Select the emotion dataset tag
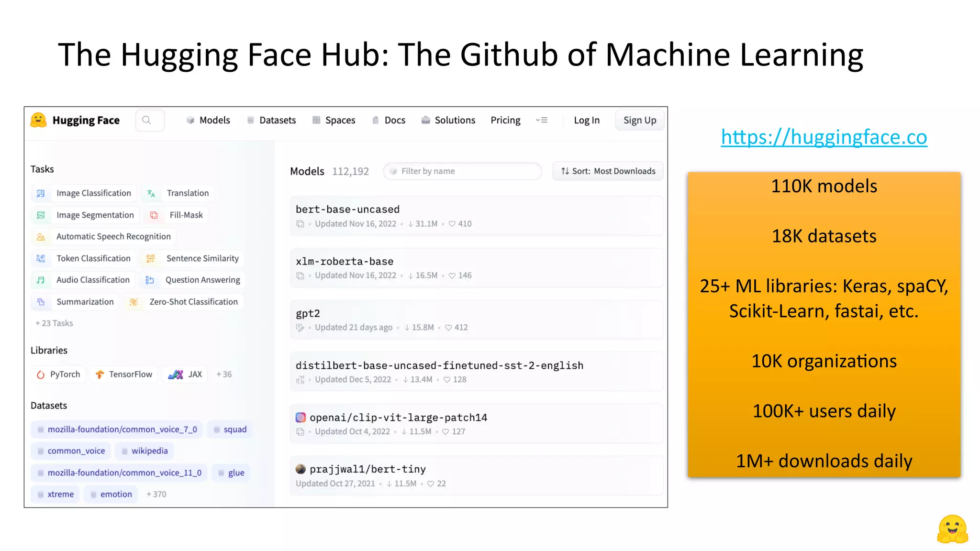The height and width of the screenshot is (551, 980). (111, 495)
